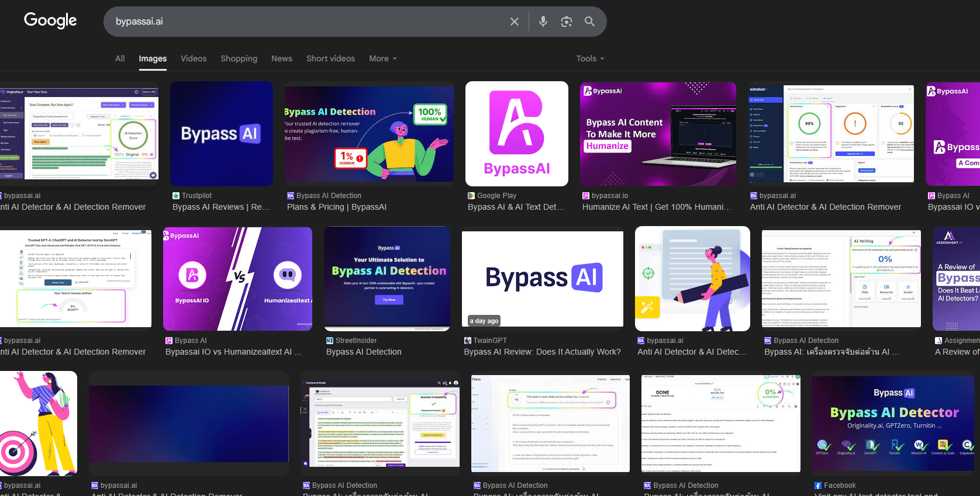Viewport: 980px width, 496px height.
Task: Open the Short videos tab
Action: pyautogui.click(x=330, y=58)
